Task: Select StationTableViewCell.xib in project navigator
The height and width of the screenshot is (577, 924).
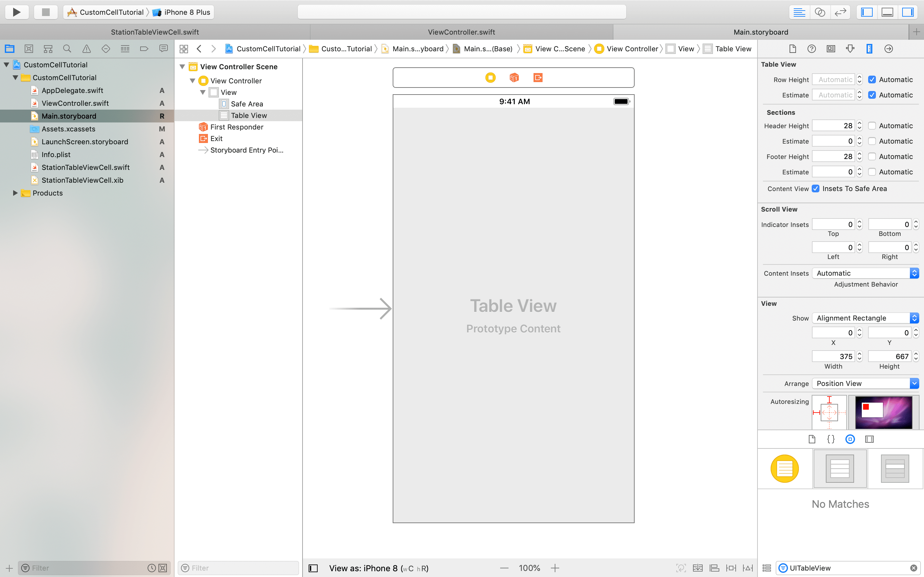Action: [82, 180]
